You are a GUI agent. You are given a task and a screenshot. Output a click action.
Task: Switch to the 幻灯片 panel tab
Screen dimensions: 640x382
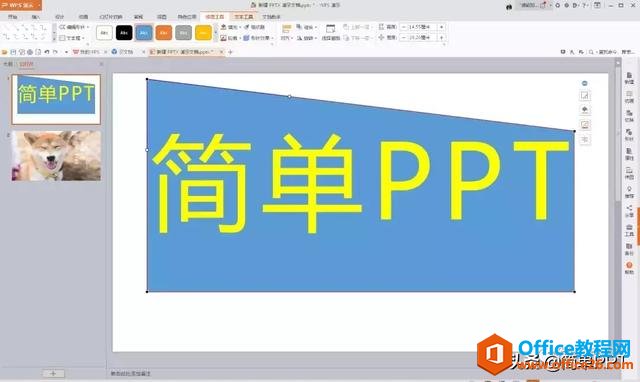27,64
